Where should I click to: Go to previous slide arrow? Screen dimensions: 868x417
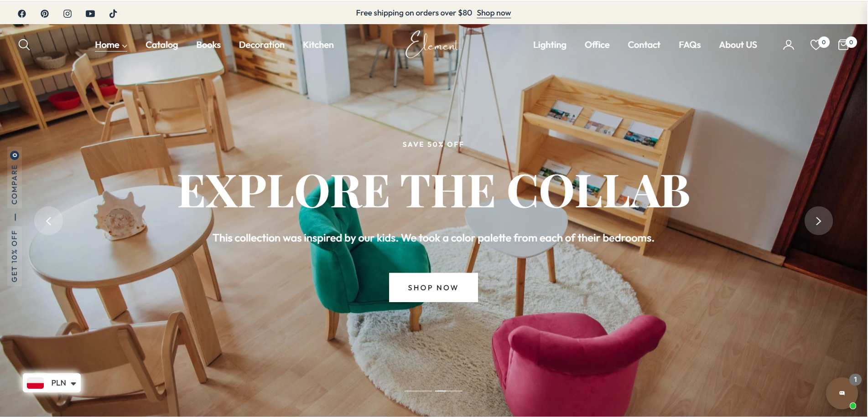(x=48, y=221)
